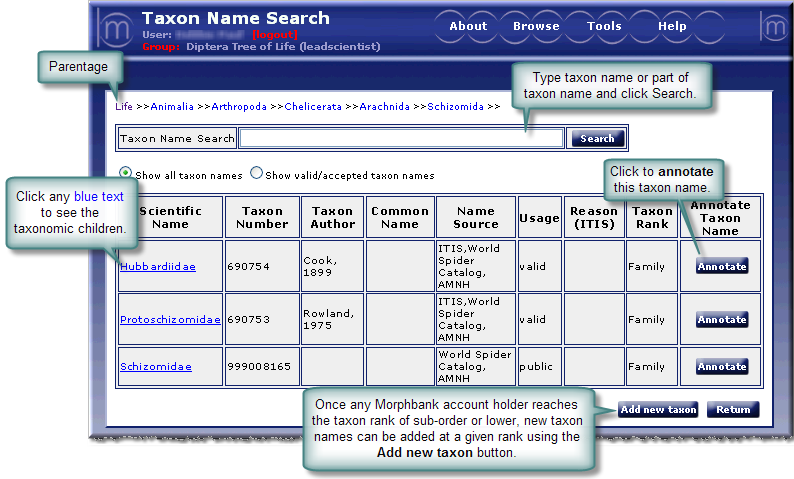Click the public usage value for Schizomidae
The height and width of the screenshot is (479, 794).
[x=536, y=367]
